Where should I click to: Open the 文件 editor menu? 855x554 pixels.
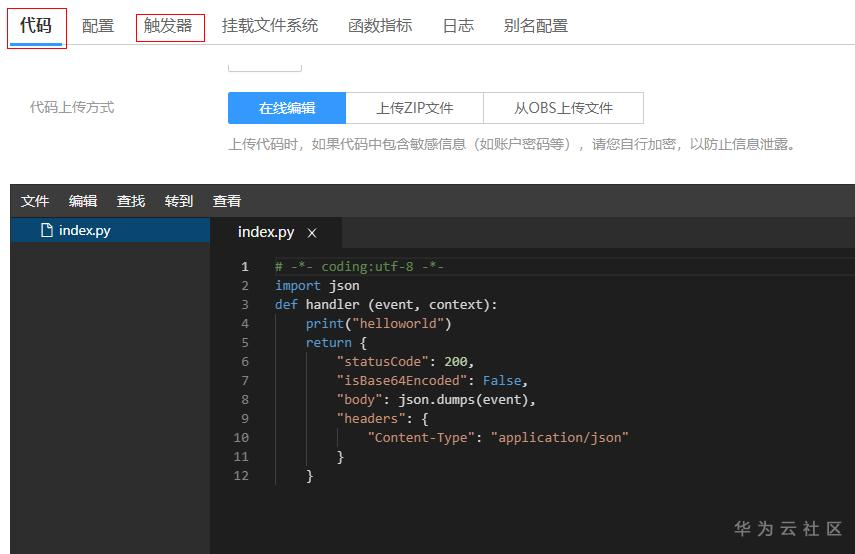tap(35, 201)
